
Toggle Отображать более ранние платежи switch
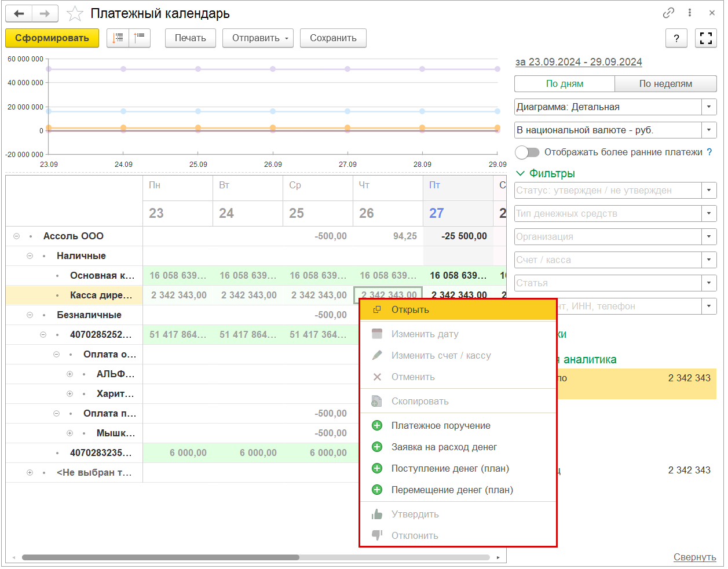coord(527,152)
